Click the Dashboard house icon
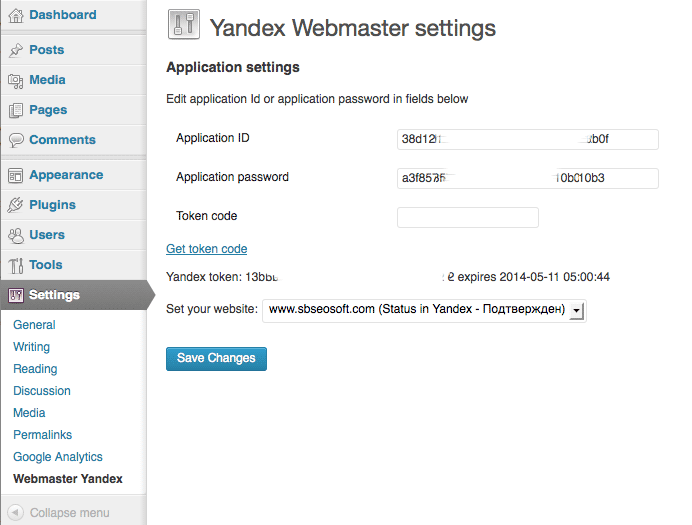692x525 pixels. pyautogui.click(x=16, y=15)
